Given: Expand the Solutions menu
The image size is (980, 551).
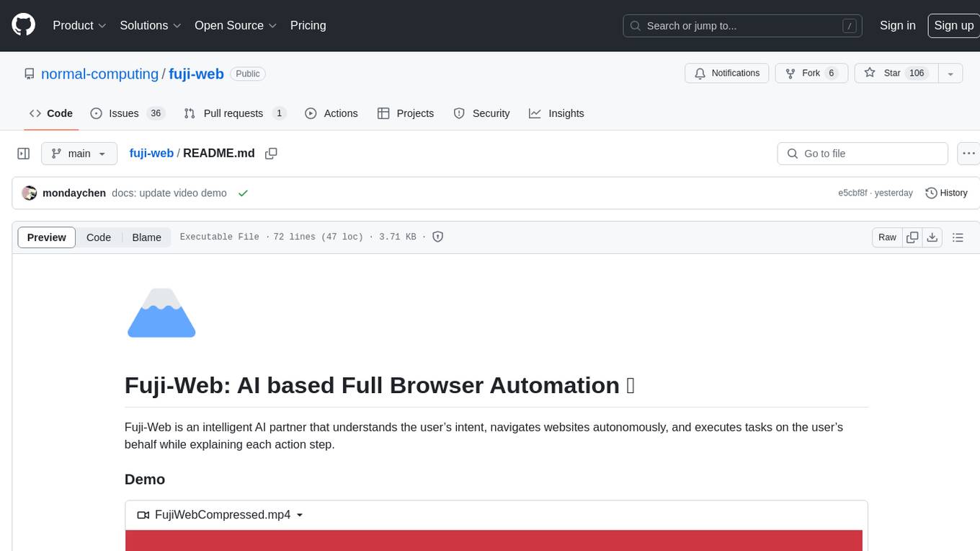Looking at the screenshot, I should click(x=150, y=25).
